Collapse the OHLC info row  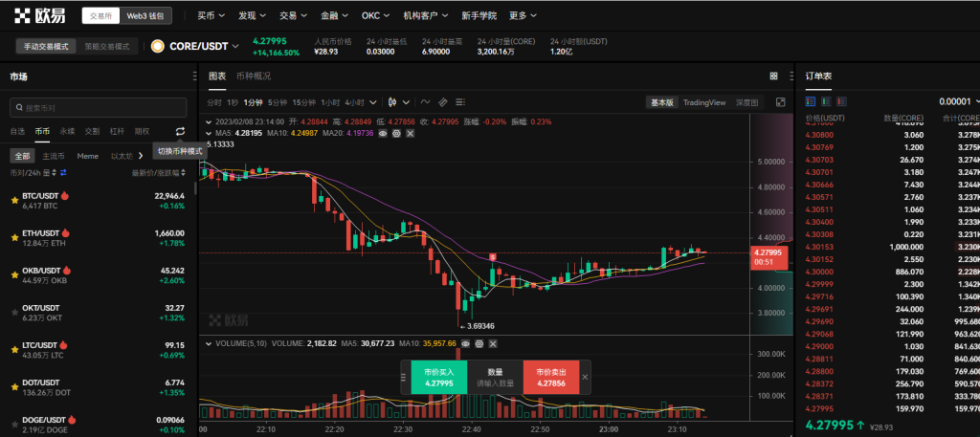[210, 121]
